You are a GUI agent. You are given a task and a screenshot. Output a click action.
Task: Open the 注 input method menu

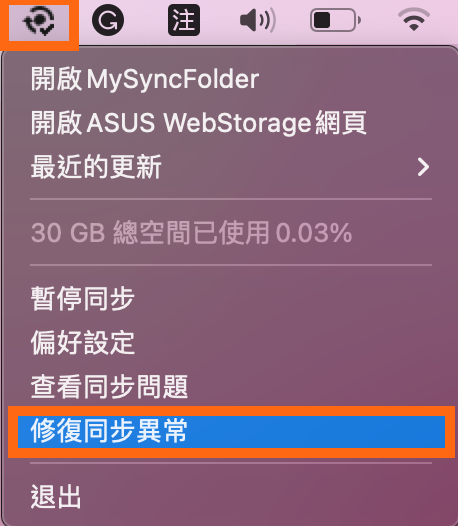point(184,20)
